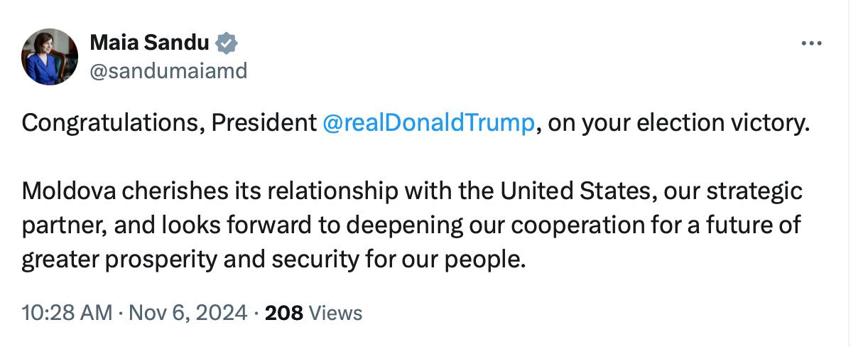Click the Maia Sandu display name
868x347 pixels.
click(149, 43)
